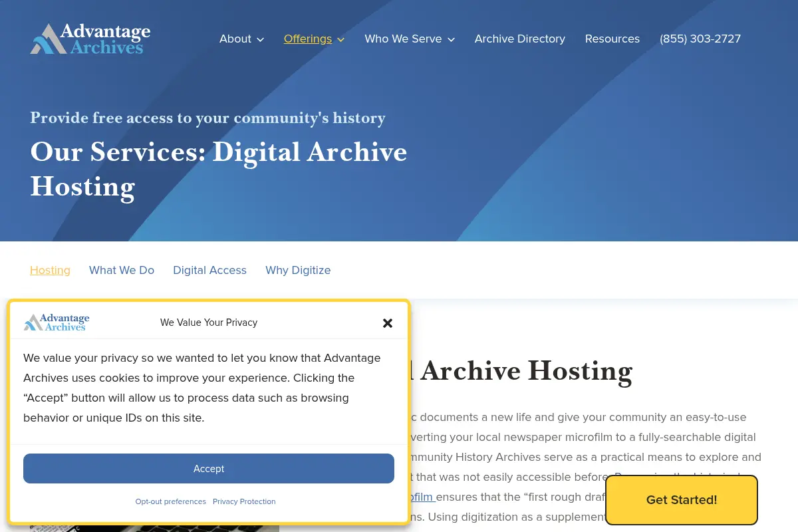The height and width of the screenshot is (532, 798).
Task: Click the yellow Get Started! button
Action: (x=682, y=500)
